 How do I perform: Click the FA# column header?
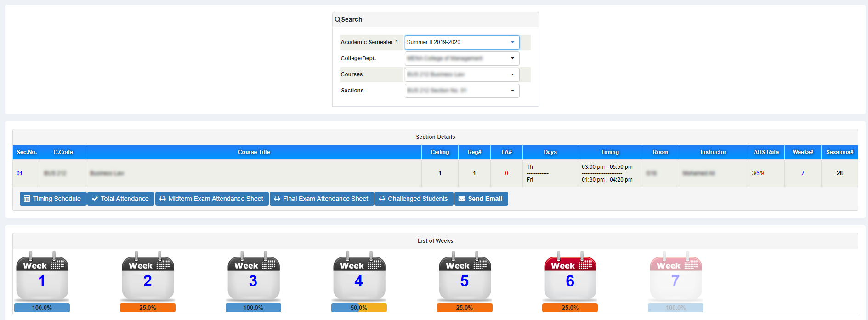506,152
